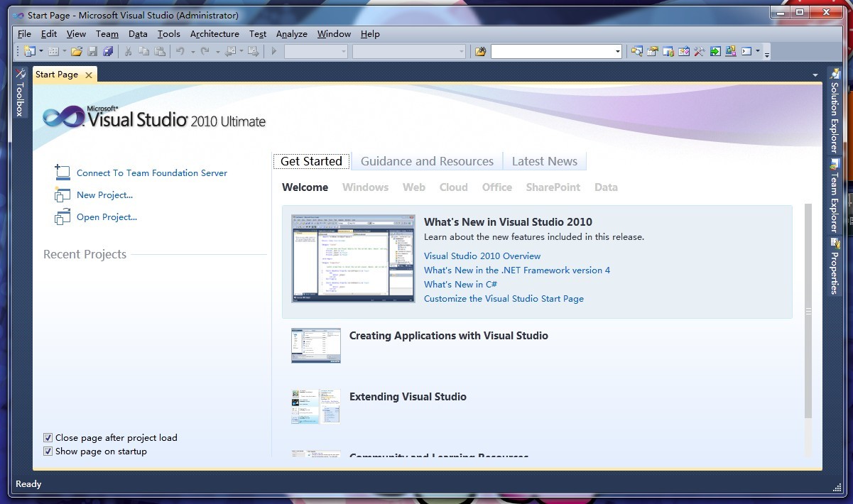Viewport: 853px width, 504px height.
Task: Open Solution Explorer from toolbar icon
Action: point(636,51)
